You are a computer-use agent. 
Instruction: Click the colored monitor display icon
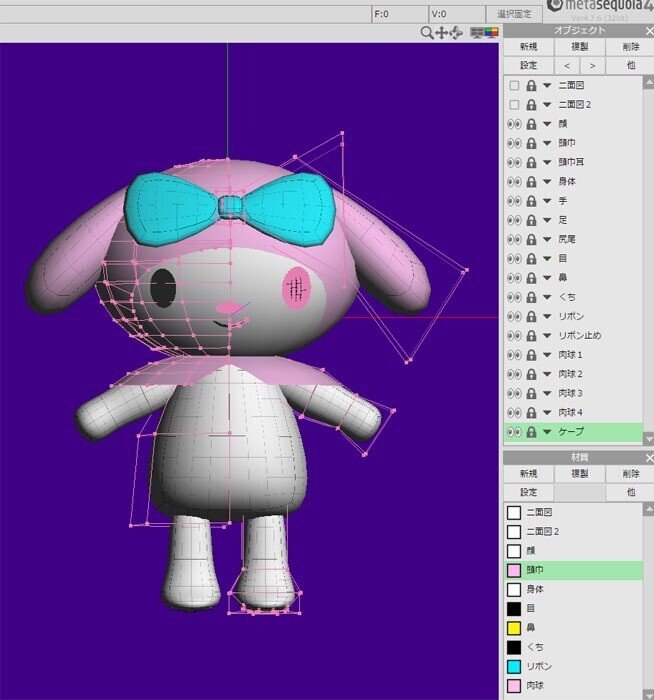(x=491, y=33)
